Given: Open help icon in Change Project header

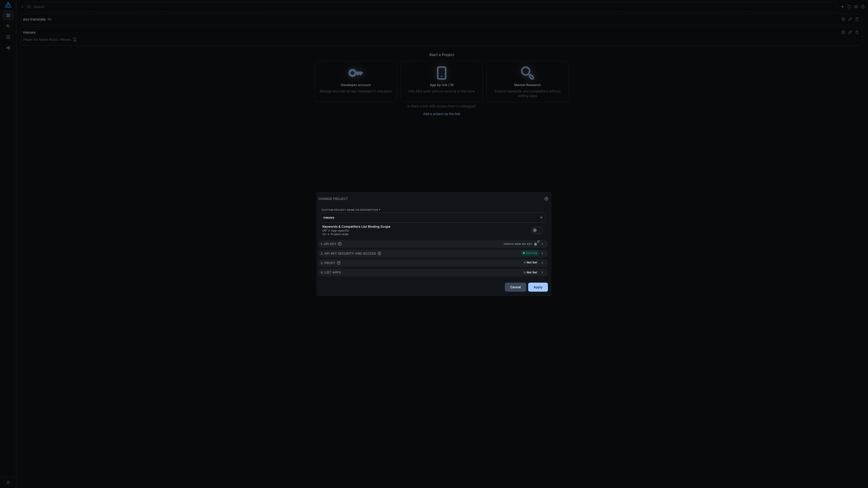Looking at the screenshot, I should tap(546, 199).
